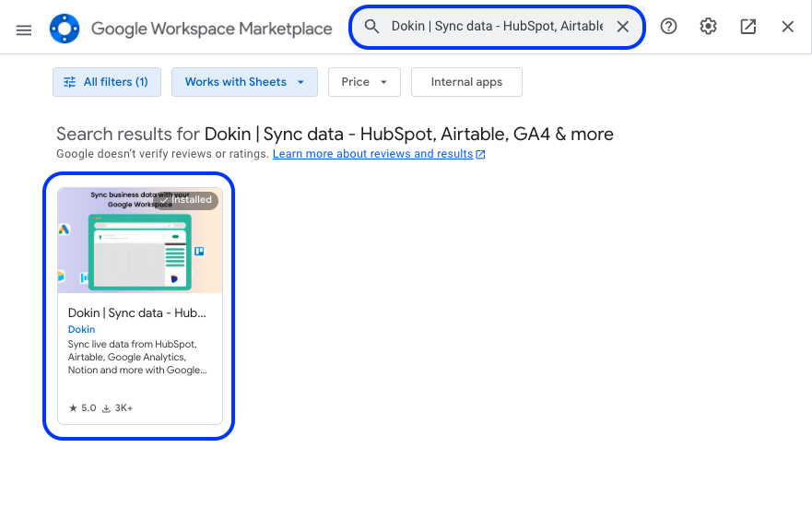Screen dimensions: 812x507
Task: Clear the search field text
Action: [622, 27]
